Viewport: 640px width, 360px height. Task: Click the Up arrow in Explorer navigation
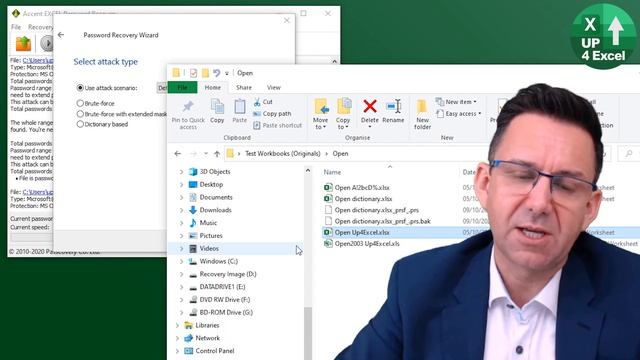pyautogui.click(x=217, y=154)
